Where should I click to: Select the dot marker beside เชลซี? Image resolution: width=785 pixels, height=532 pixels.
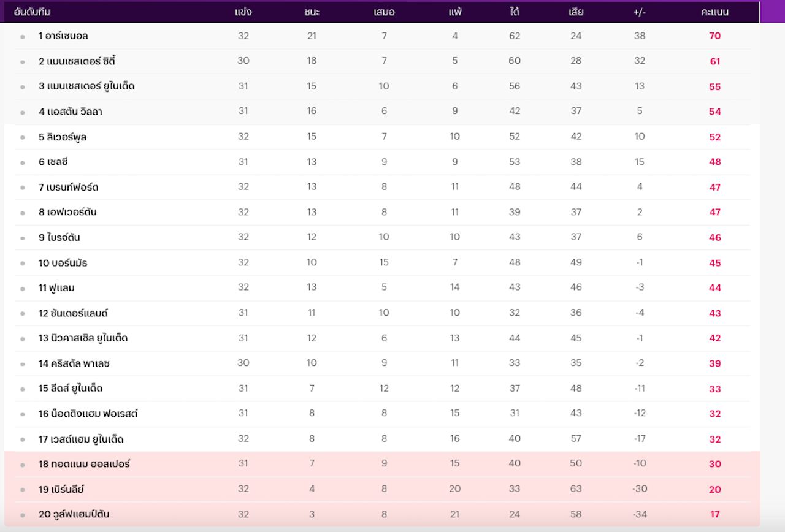(23, 163)
